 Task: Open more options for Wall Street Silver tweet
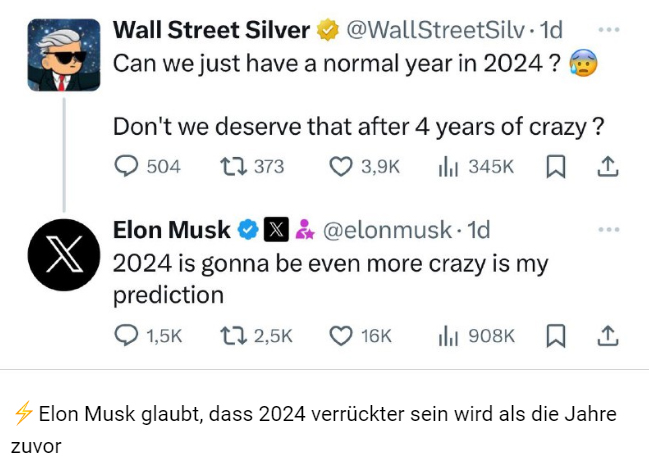click(608, 29)
